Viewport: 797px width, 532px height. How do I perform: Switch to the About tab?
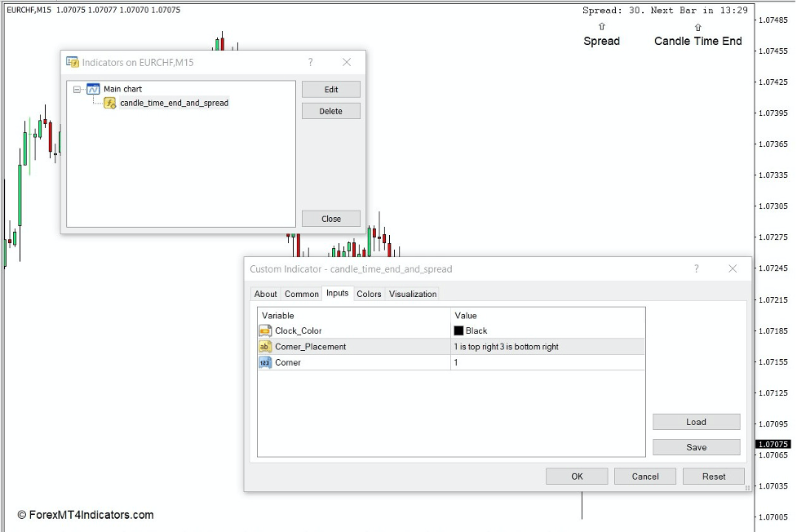(x=265, y=294)
